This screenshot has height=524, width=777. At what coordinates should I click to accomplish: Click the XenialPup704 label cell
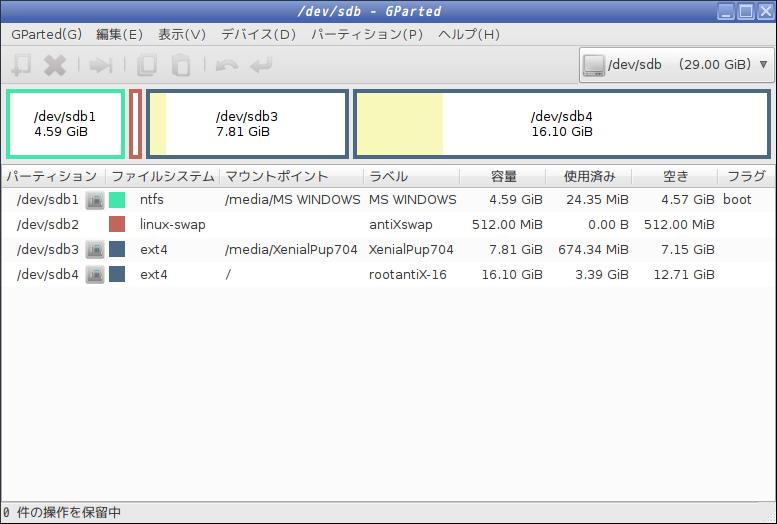[411, 249]
